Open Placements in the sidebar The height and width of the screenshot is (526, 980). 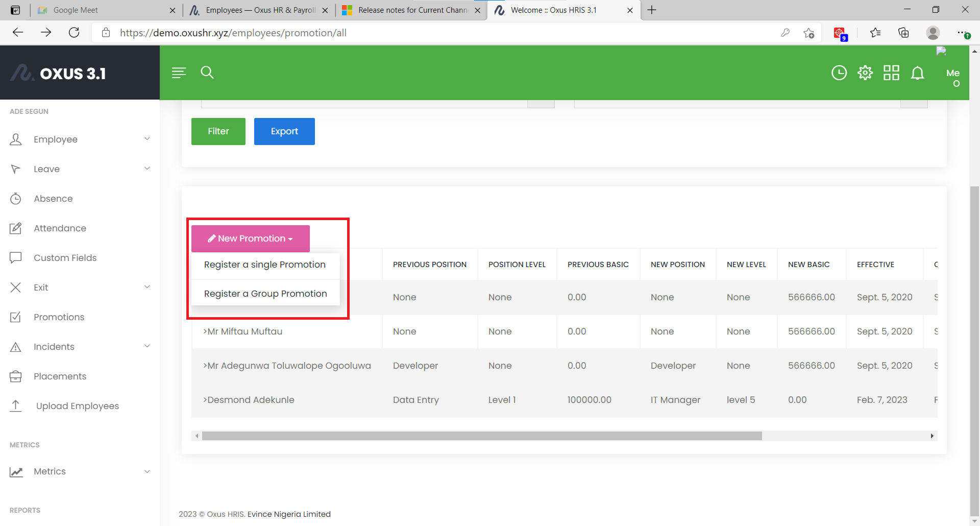pos(60,376)
